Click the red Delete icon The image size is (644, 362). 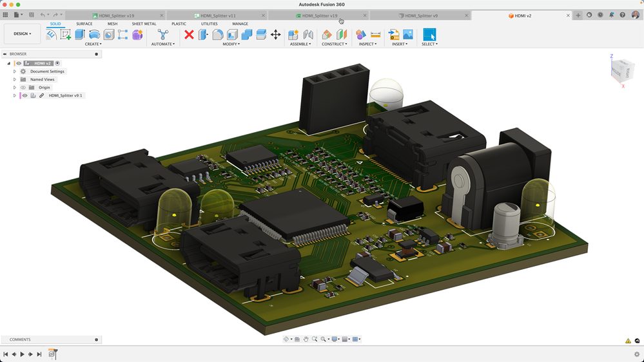(x=189, y=35)
